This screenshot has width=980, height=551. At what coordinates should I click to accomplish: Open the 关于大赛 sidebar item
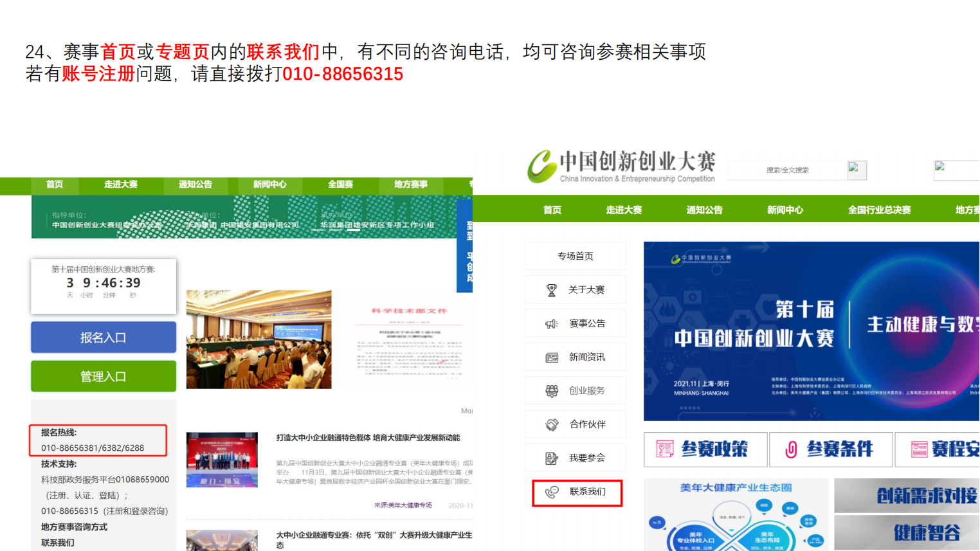point(576,290)
